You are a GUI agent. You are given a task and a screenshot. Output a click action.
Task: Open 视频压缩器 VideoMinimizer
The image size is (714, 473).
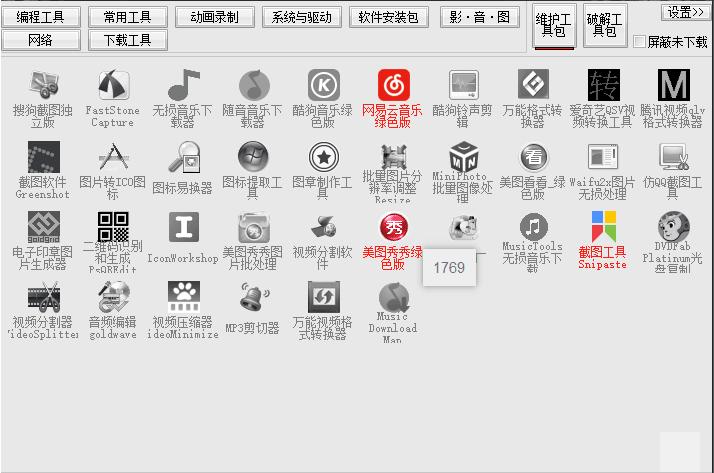(183, 297)
